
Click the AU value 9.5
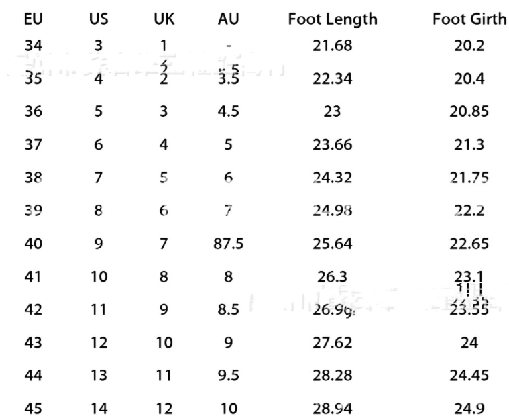coord(229,375)
